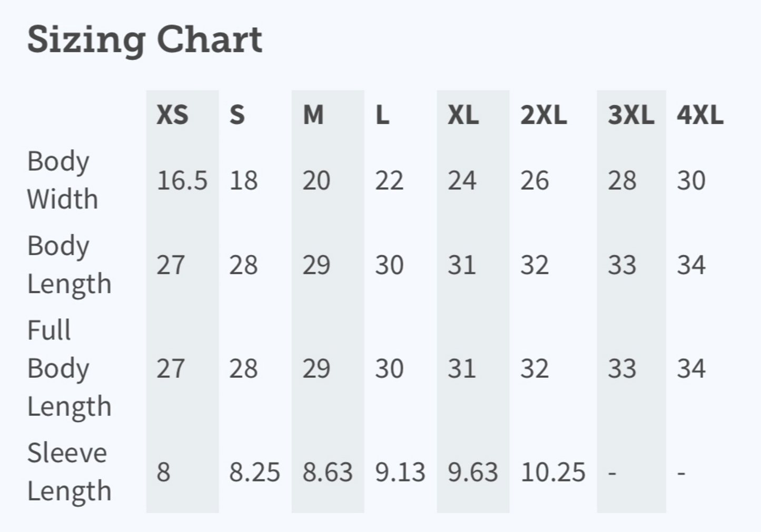Viewport: 761px width, 532px height.
Task: Click the Sizing Chart heading
Action: click(x=145, y=39)
